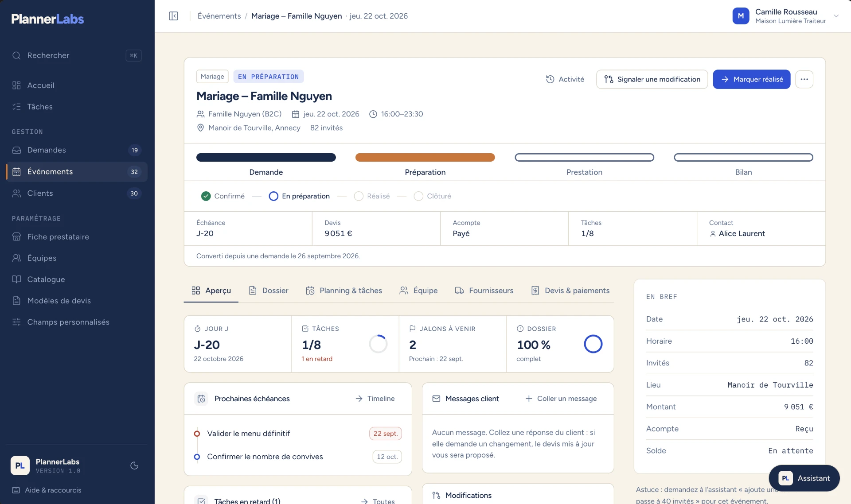The width and height of the screenshot is (851, 504).
Task: Select the Bilan stage bar
Action: click(743, 157)
